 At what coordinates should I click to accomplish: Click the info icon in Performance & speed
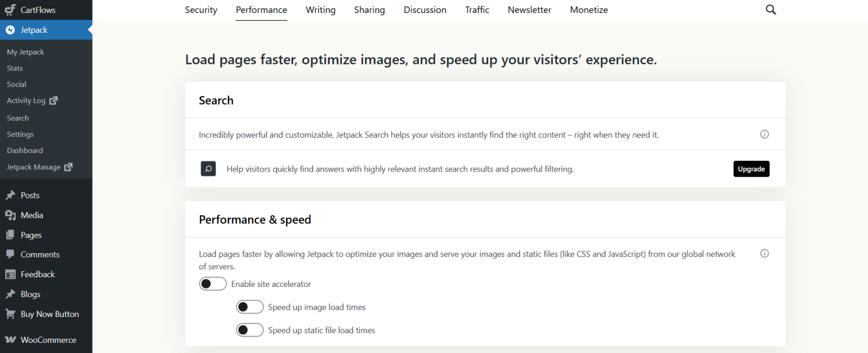tap(764, 253)
